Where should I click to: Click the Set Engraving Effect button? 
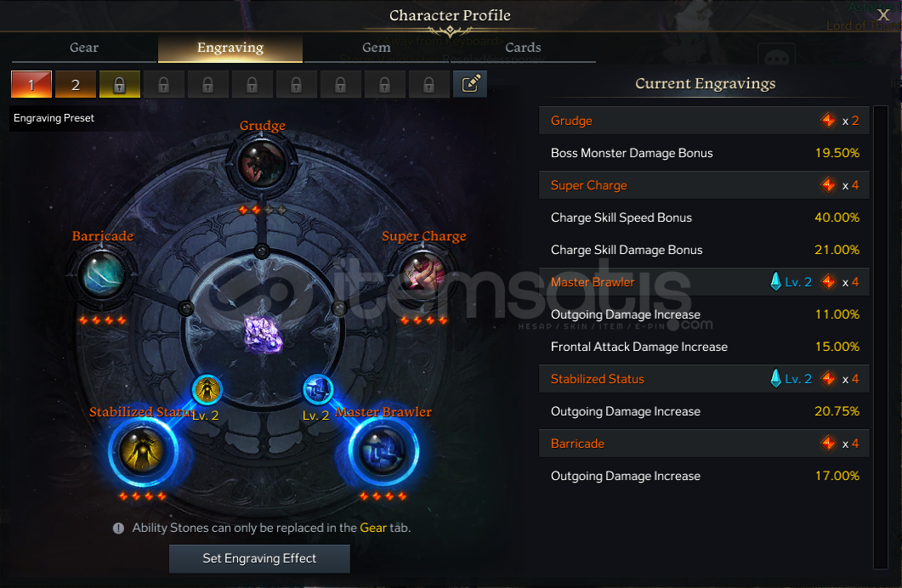pyautogui.click(x=259, y=558)
